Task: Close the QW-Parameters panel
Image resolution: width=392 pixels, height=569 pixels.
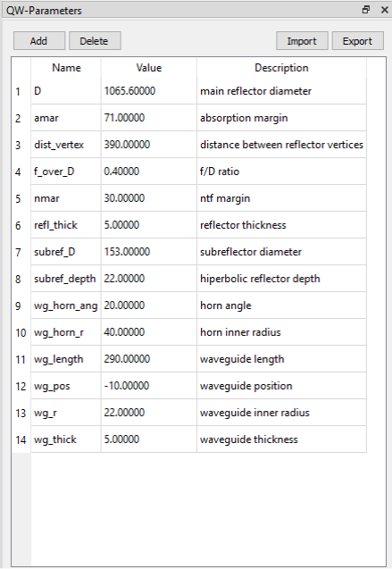Action: [x=384, y=10]
